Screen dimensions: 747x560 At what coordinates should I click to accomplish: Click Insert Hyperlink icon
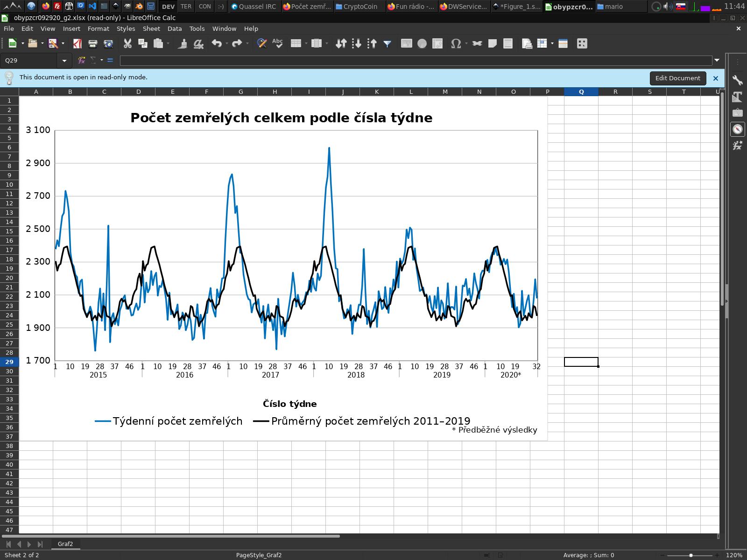(477, 43)
